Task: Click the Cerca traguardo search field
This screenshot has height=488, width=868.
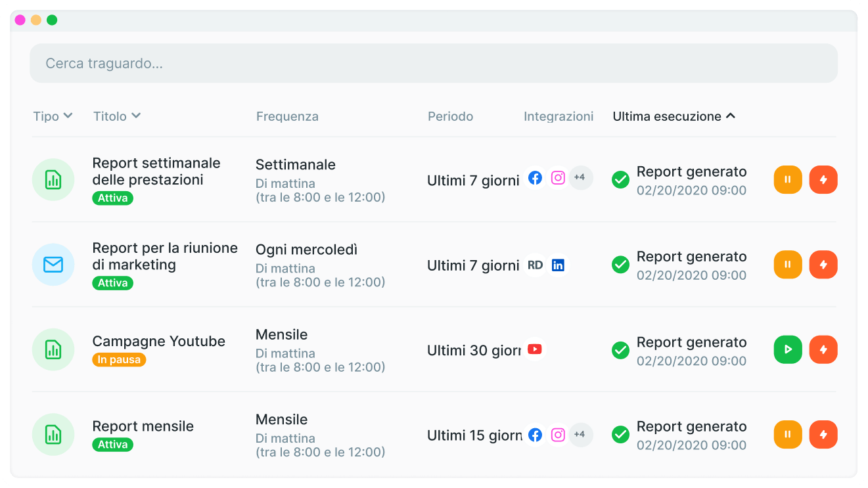Action: pyautogui.click(x=434, y=63)
